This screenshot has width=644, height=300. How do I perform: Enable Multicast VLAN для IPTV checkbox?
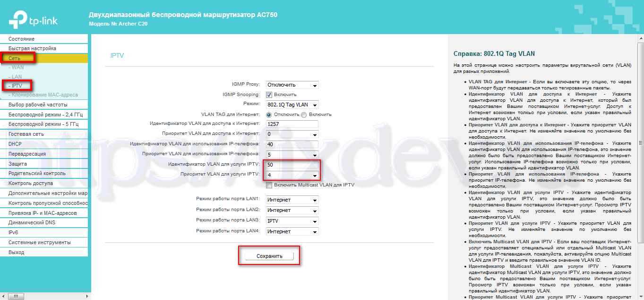point(269,185)
